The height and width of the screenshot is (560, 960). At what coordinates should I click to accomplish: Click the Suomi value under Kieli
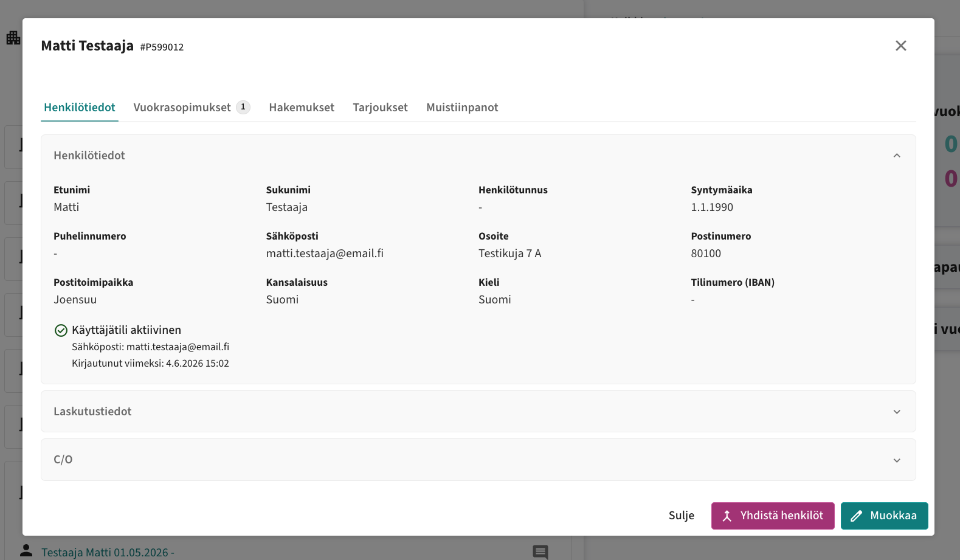[x=495, y=300]
